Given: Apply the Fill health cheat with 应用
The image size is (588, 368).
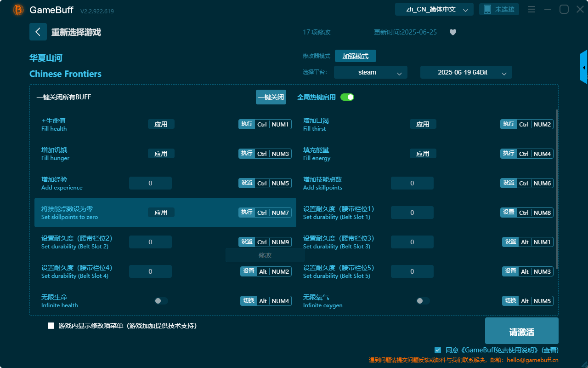Looking at the screenshot, I should [x=161, y=124].
